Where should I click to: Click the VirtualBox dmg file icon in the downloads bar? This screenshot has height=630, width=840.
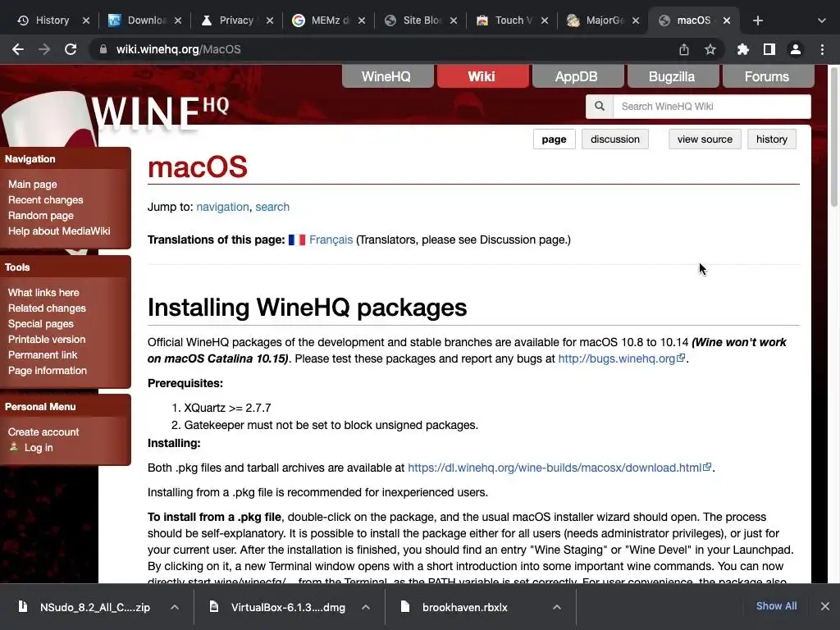point(214,606)
